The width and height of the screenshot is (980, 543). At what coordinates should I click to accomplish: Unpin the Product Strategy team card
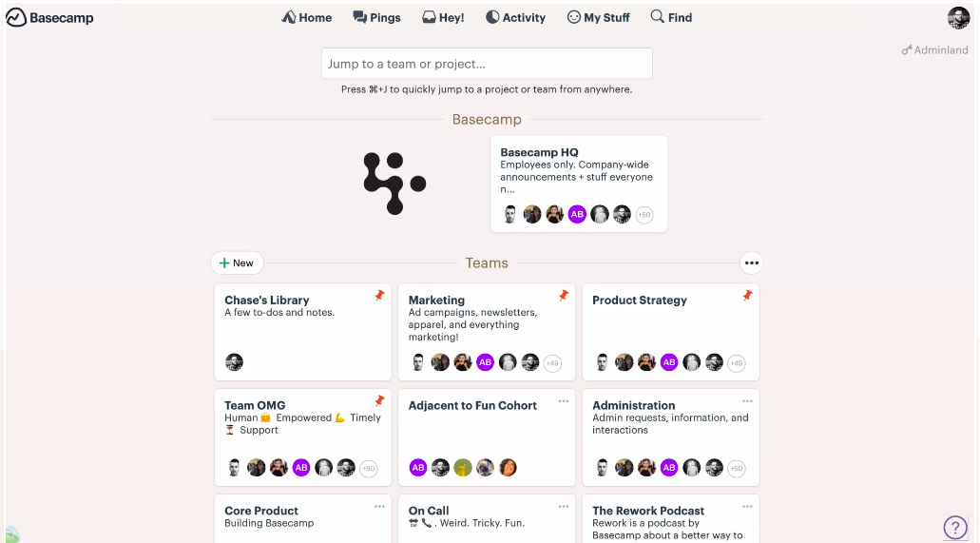point(747,295)
